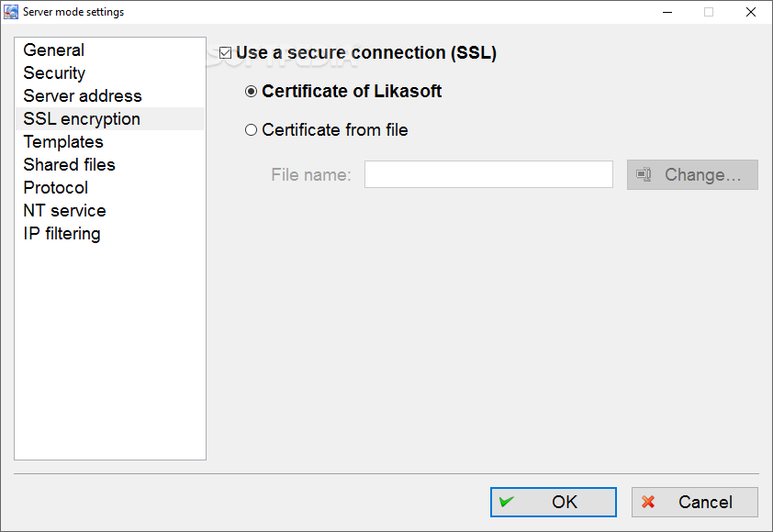Viewport: 773px width, 532px height.
Task: Click the Change... button
Action: 692,174
